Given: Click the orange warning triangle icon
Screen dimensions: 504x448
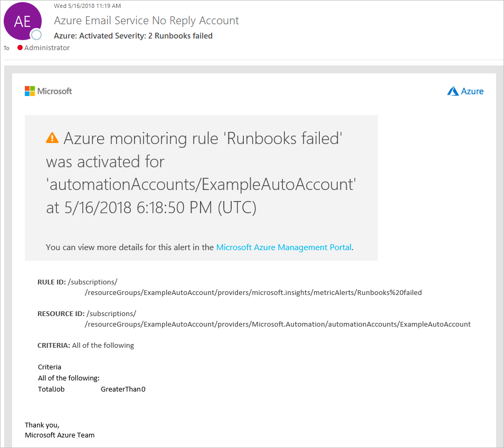Looking at the screenshot, I should (52, 138).
